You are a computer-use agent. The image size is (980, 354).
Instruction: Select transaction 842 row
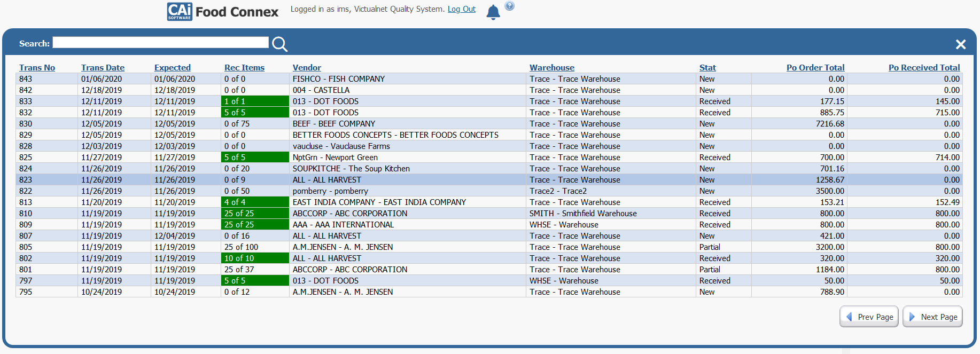tap(489, 90)
